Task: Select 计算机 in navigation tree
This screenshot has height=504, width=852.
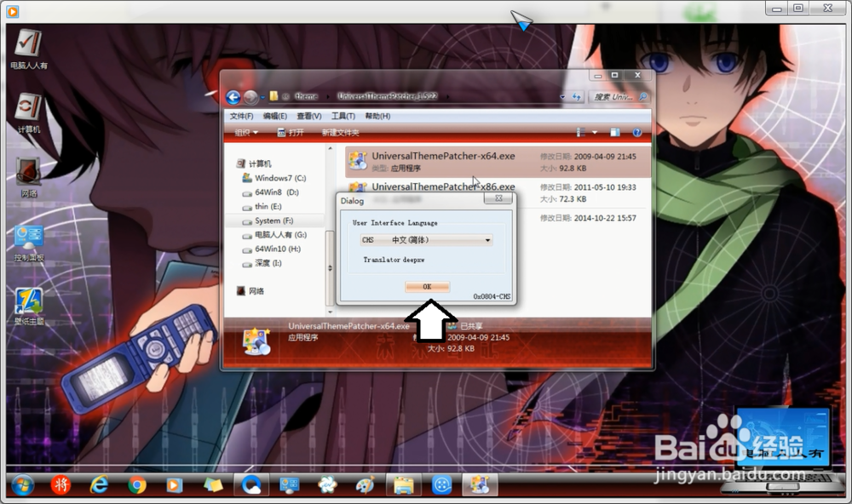Action: click(254, 163)
